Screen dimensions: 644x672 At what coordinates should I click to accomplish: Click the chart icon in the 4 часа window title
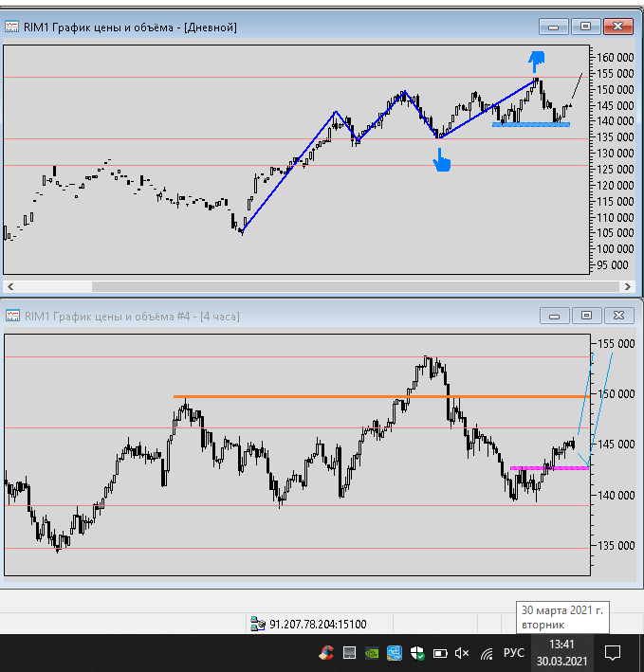point(12,316)
